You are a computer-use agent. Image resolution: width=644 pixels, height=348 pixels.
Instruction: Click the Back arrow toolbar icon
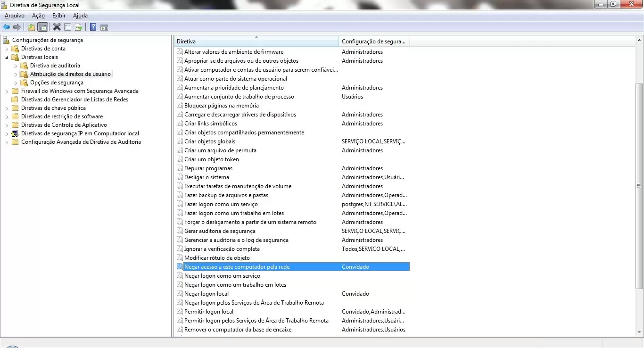coord(6,27)
